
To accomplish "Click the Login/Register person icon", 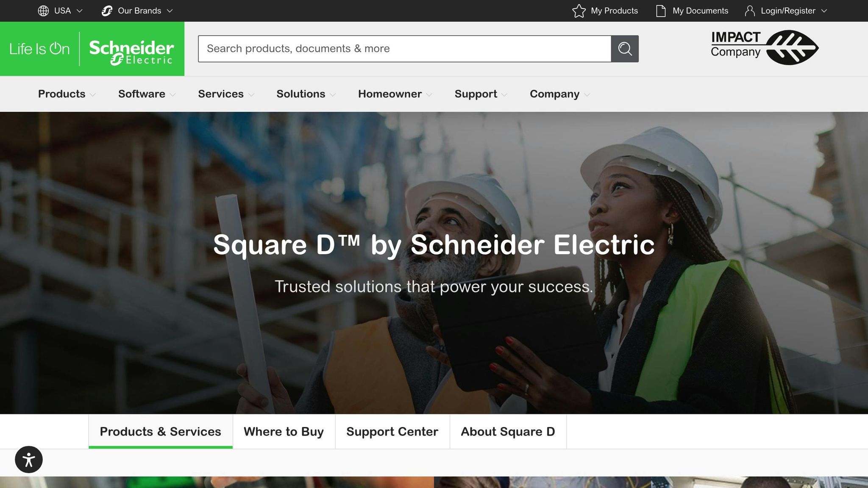I will (x=749, y=11).
